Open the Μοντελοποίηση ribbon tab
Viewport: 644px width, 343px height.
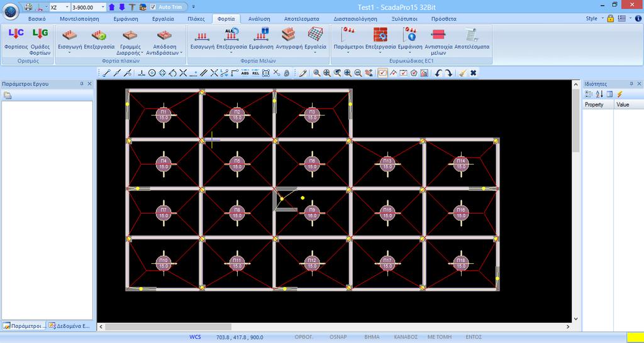(79, 19)
